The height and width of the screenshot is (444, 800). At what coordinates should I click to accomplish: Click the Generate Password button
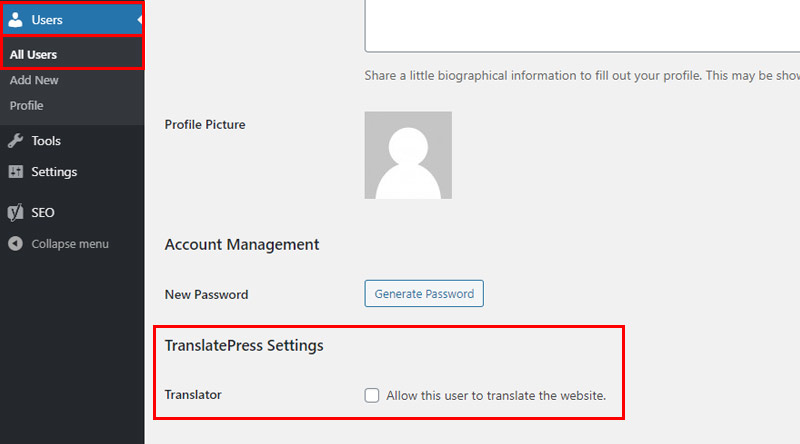[x=424, y=293]
